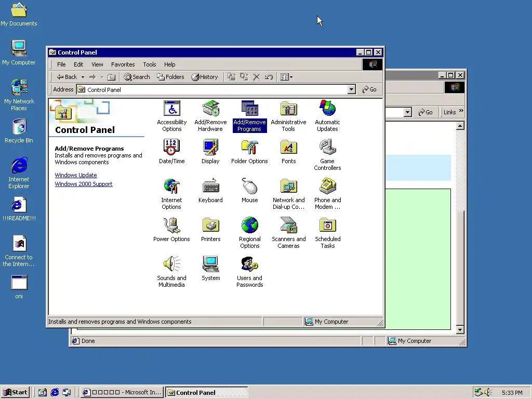The image size is (532, 399).
Task: Select the !!!README!!! desktop icon
Action: 19,209
